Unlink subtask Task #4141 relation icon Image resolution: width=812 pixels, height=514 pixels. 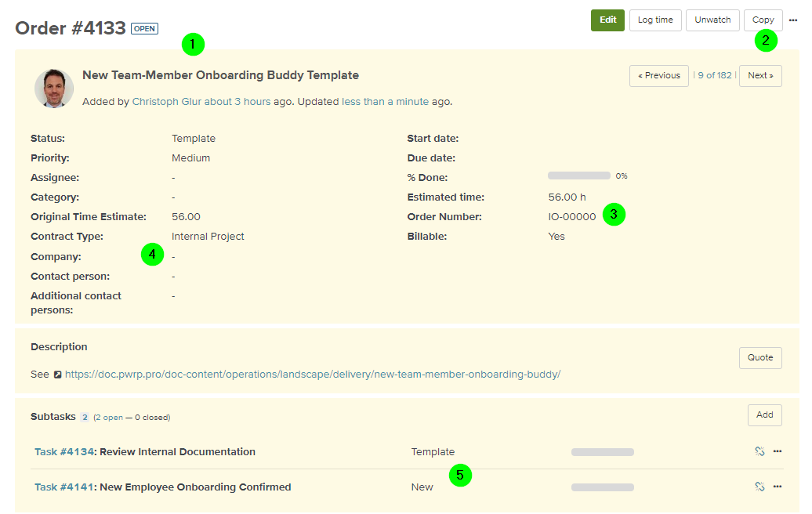(759, 487)
